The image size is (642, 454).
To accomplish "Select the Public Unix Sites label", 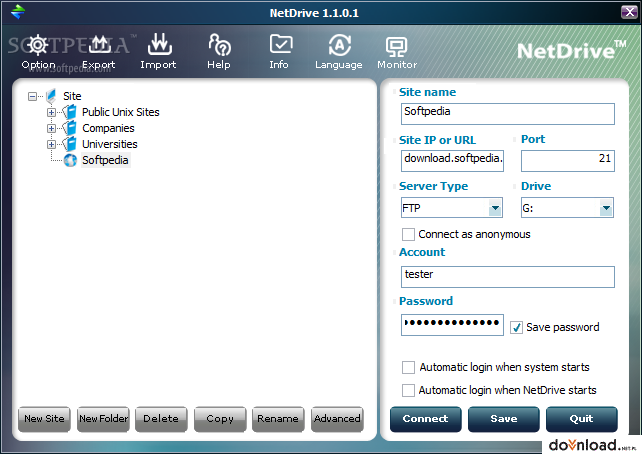I will pyautogui.click(x=121, y=112).
